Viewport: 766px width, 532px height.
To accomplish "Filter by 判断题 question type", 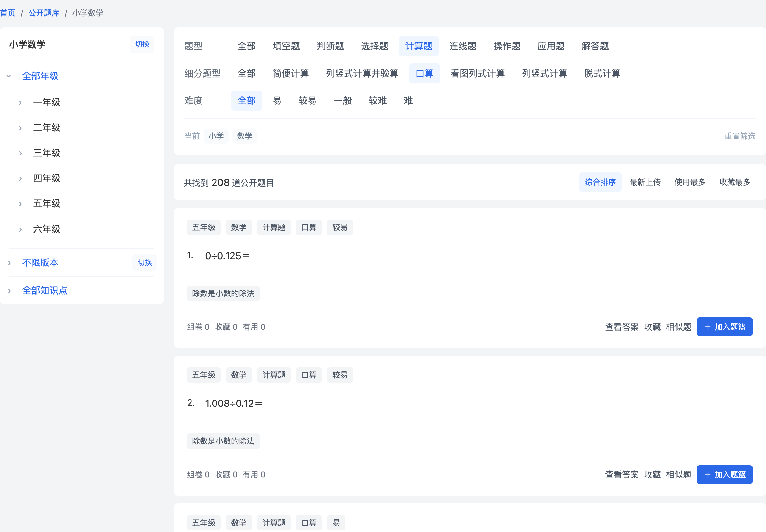I will pos(330,46).
